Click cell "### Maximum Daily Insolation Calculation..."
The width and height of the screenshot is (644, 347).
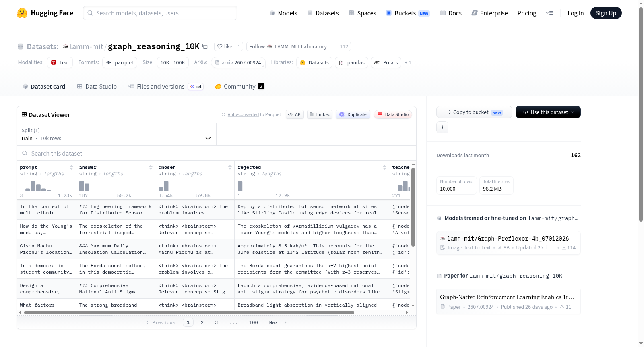[116, 249]
